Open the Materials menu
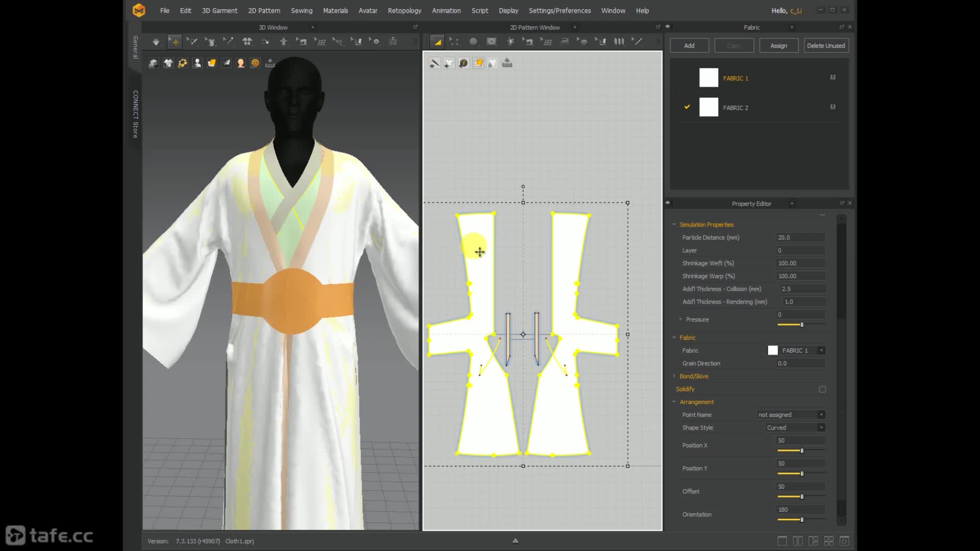This screenshot has width=980, height=551. [x=335, y=11]
